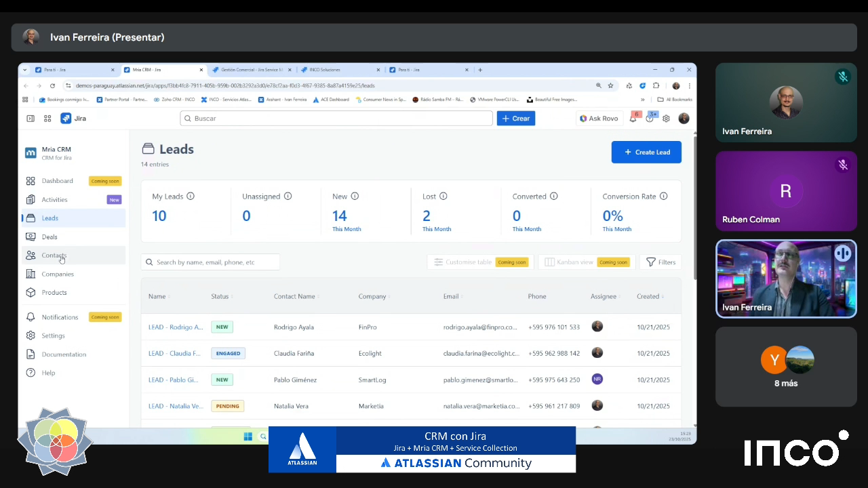Collapse the Jira sidebar panel icon
Viewport: 868px width, 488px height.
click(31, 119)
